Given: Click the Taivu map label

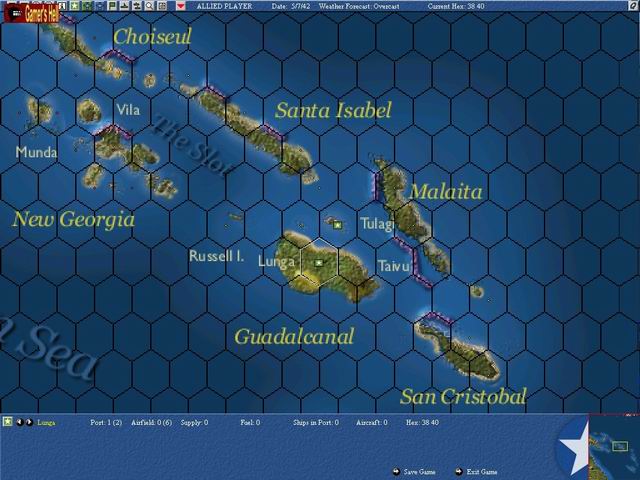Looking at the screenshot, I should tap(393, 266).
